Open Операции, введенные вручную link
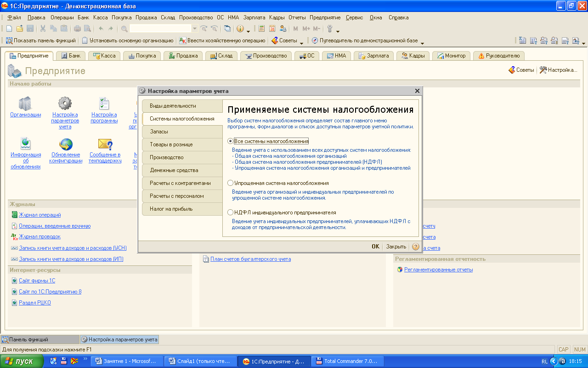The height and width of the screenshot is (368, 588). pyautogui.click(x=55, y=226)
